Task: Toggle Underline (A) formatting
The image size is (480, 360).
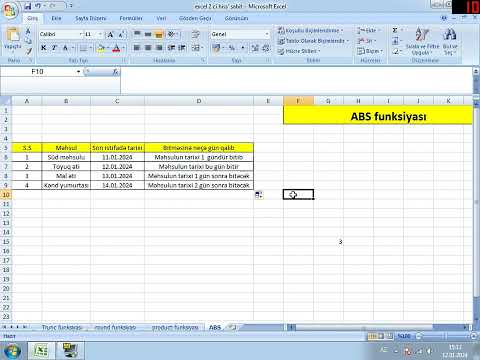Action: 65,48
